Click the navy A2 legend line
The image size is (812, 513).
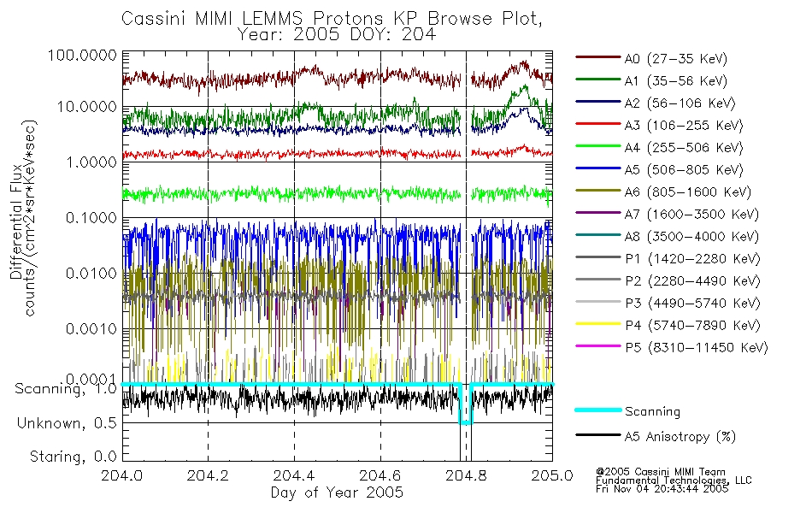[x=597, y=102]
